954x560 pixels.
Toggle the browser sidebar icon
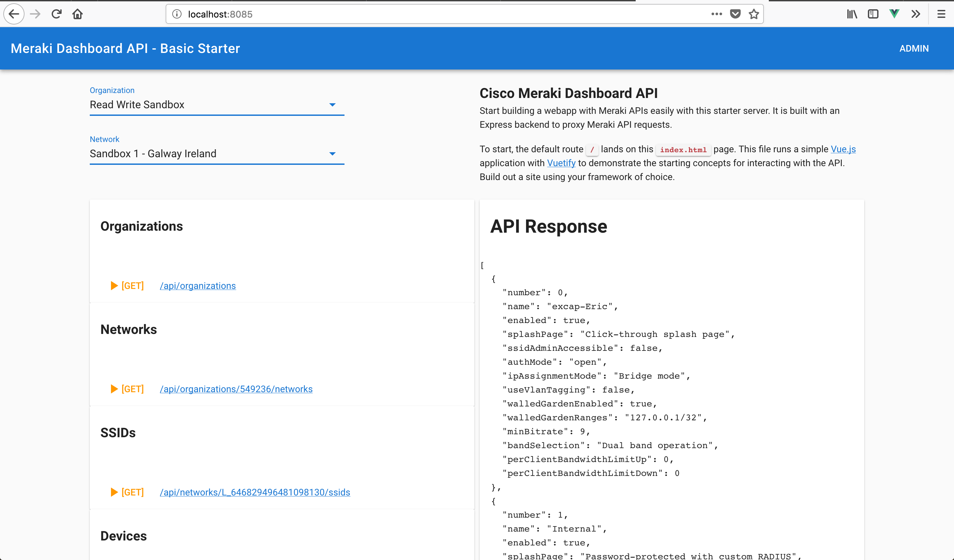point(873,14)
